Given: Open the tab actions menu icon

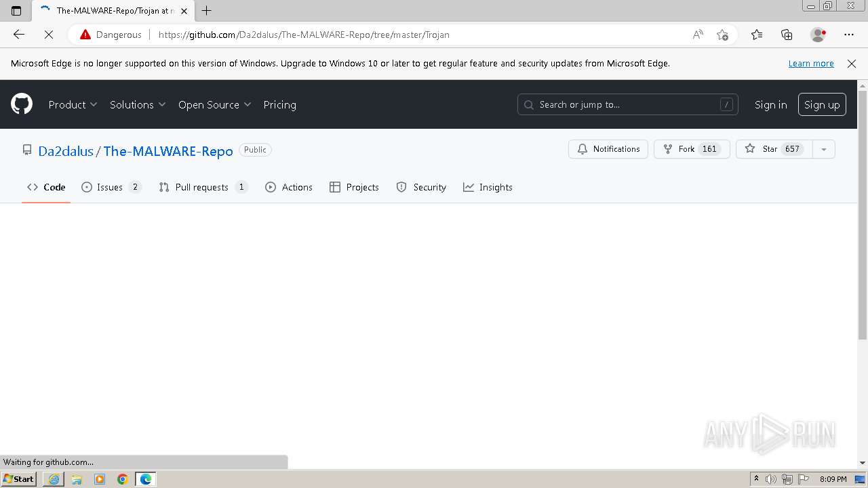Looking at the screenshot, I should (16, 11).
